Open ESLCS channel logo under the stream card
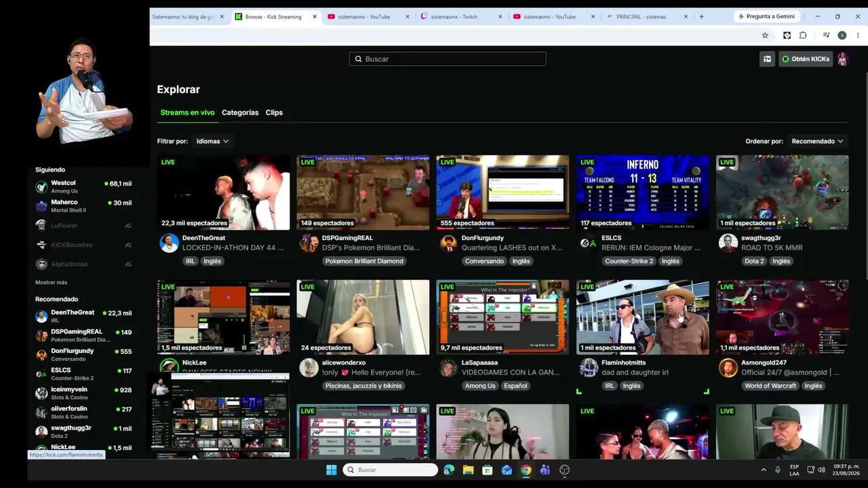The image size is (868, 488). (x=588, y=243)
